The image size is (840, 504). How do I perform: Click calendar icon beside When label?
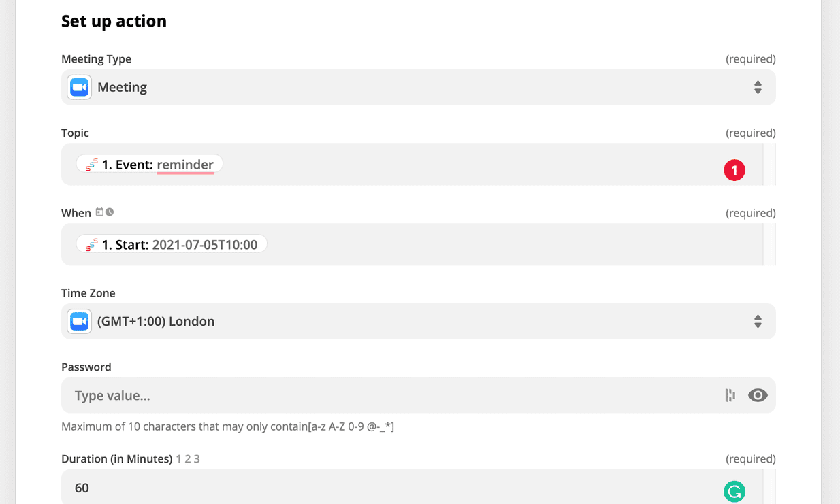click(x=99, y=212)
